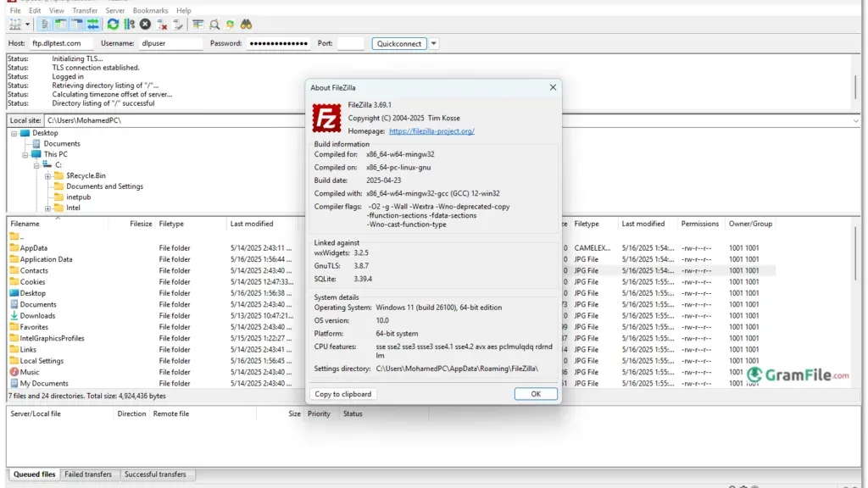Sort local list by Filesize column
This screenshot has width=868, height=488.
[131, 224]
